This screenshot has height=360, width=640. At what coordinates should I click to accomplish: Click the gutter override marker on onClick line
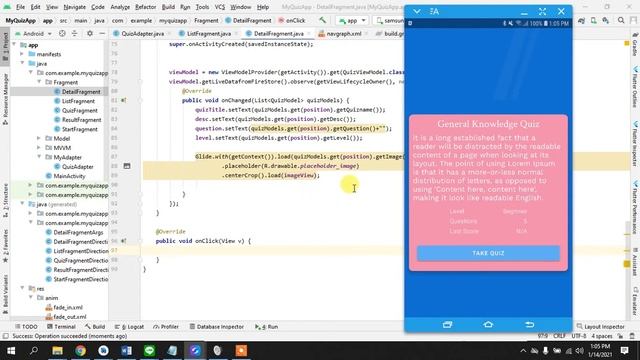[x=124, y=241]
